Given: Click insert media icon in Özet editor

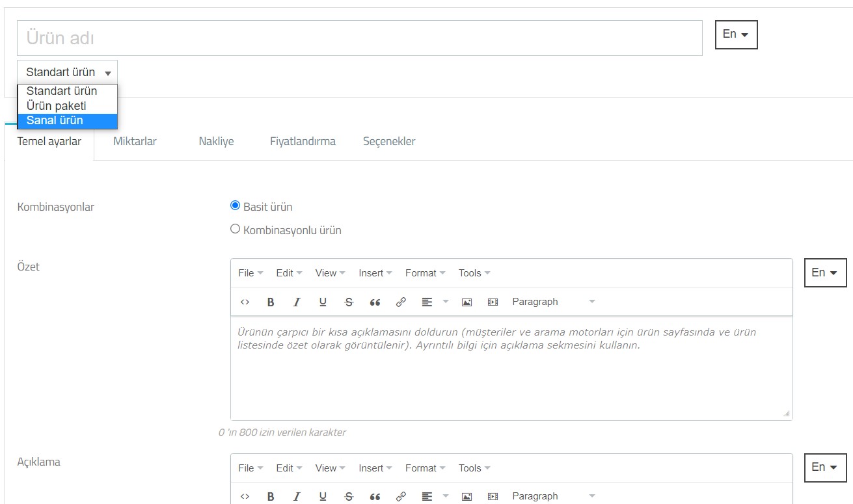Looking at the screenshot, I should click(x=493, y=302).
